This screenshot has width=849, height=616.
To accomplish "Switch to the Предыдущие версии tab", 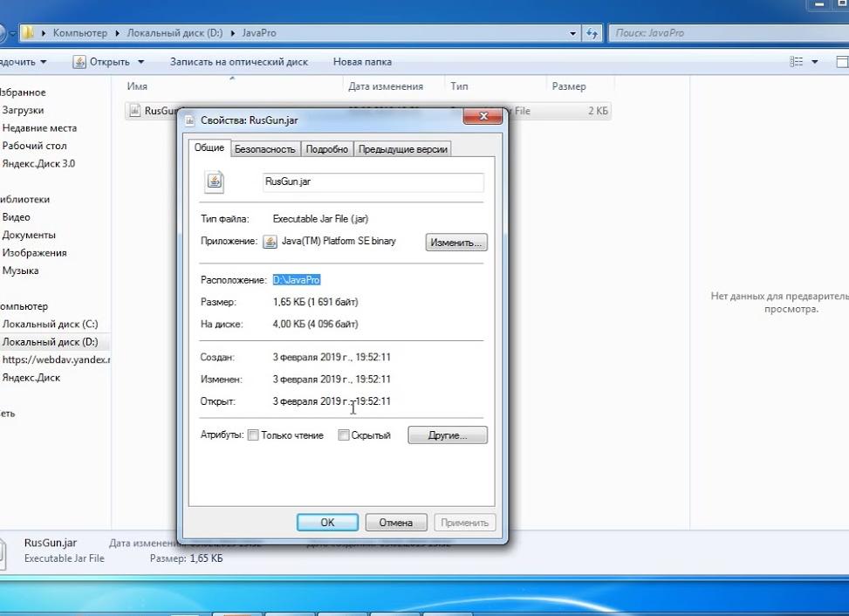I will (402, 149).
